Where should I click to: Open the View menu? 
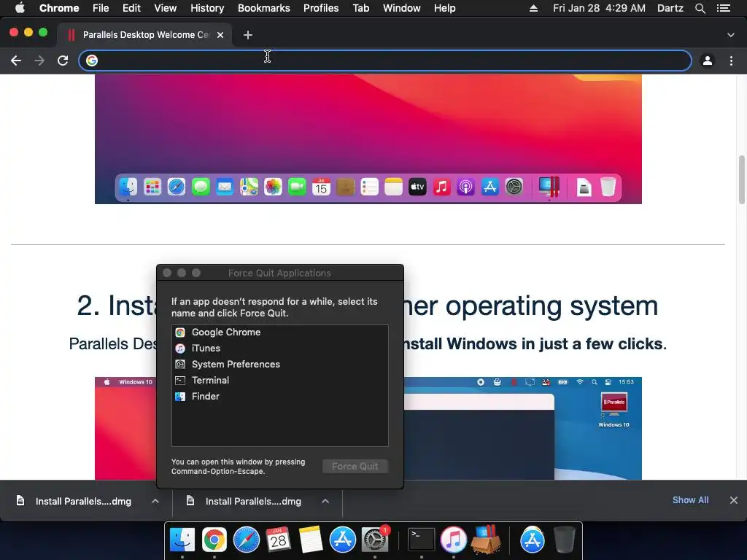point(166,8)
